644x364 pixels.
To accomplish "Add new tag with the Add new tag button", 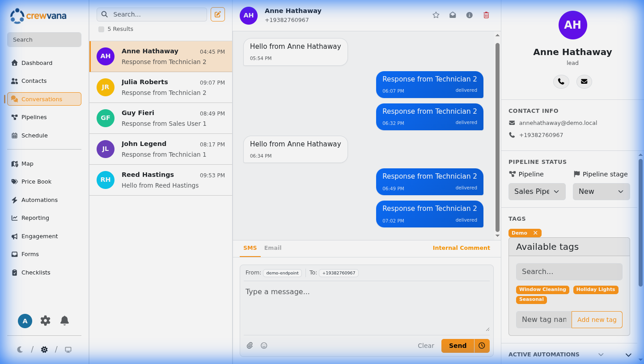I will pyautogui.click(x=597, y=319).
